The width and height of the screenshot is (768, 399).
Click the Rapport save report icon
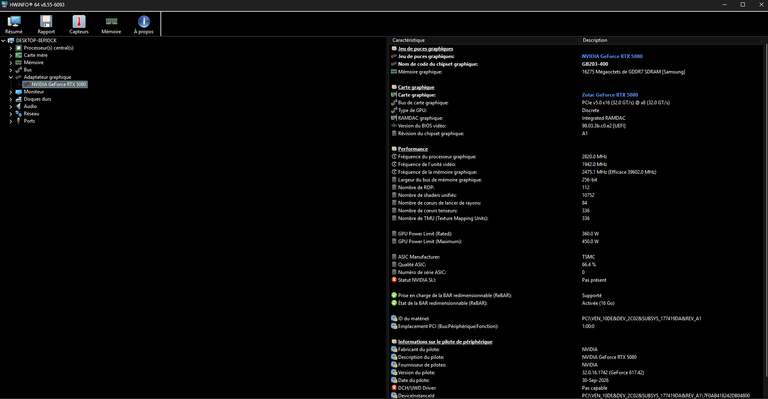click(46, 22)
